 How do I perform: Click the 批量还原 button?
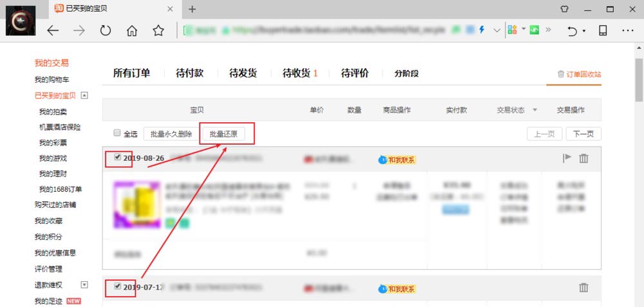224,134
